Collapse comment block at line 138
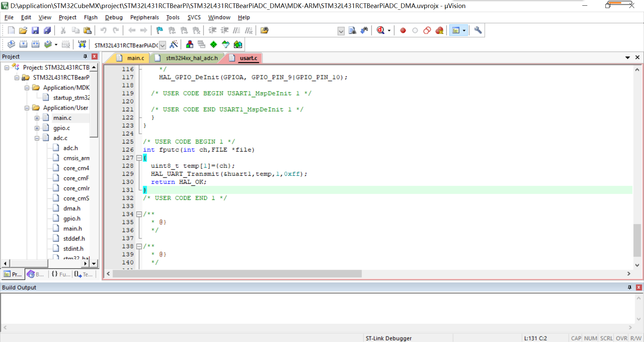The height and width of the screenshot is (342, 644). tap(139, 246)
